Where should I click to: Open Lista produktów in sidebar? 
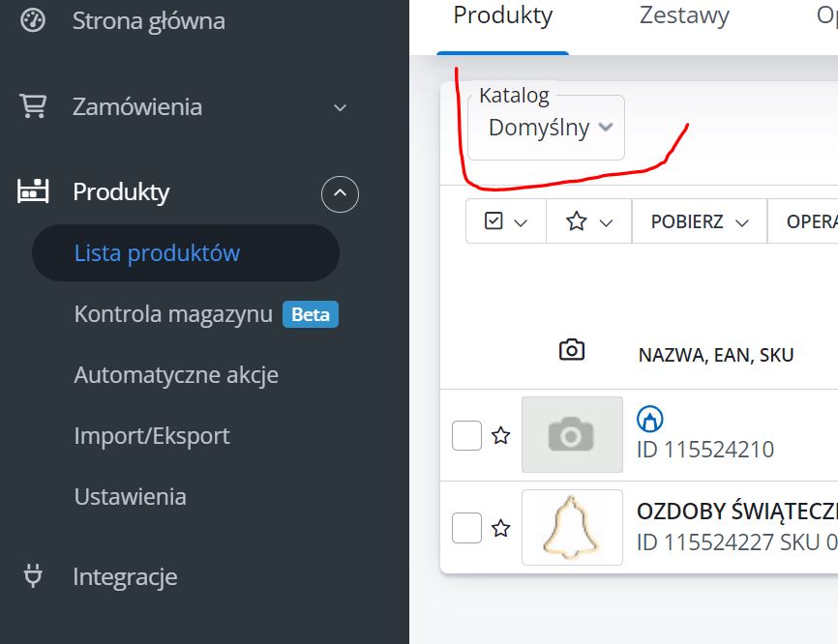pos(157,253)
